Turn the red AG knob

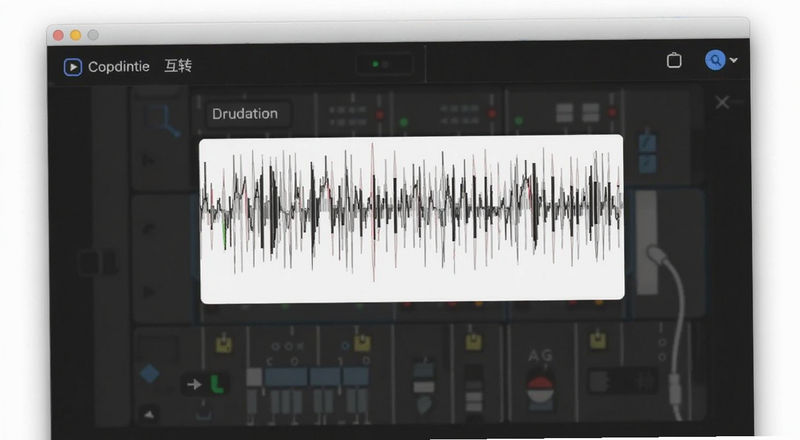coord(540,389)
